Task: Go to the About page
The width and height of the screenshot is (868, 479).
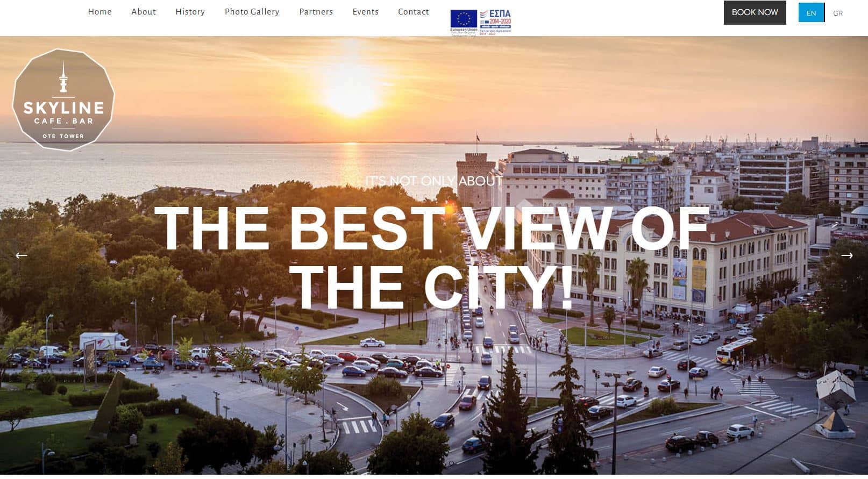Action: click(144, 12)
